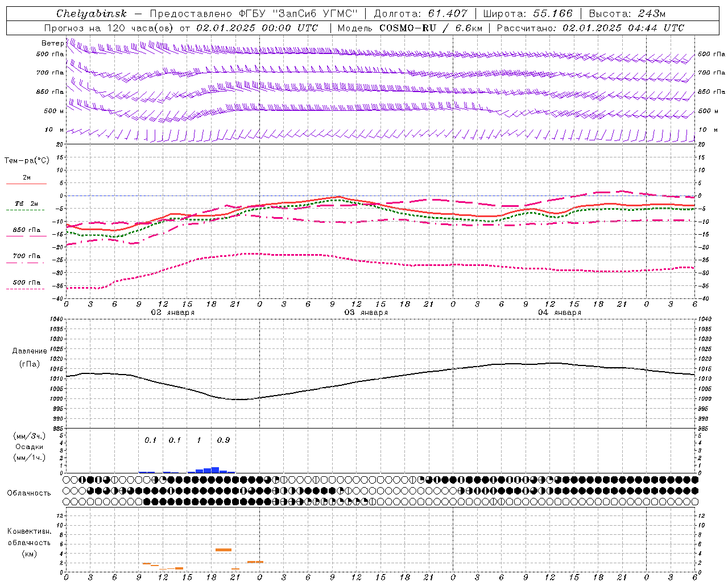
Task: Click the 03 января date label
Action: (x=366, y=313)
